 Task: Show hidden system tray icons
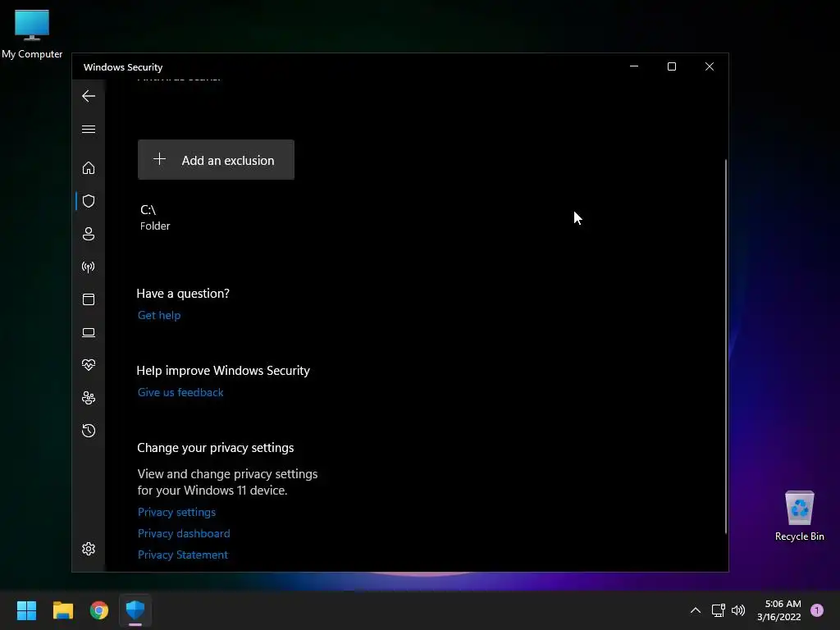696,610
